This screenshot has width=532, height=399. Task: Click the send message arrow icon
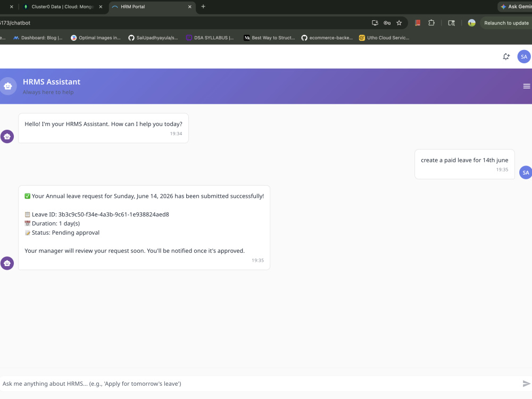click(527, 384)
